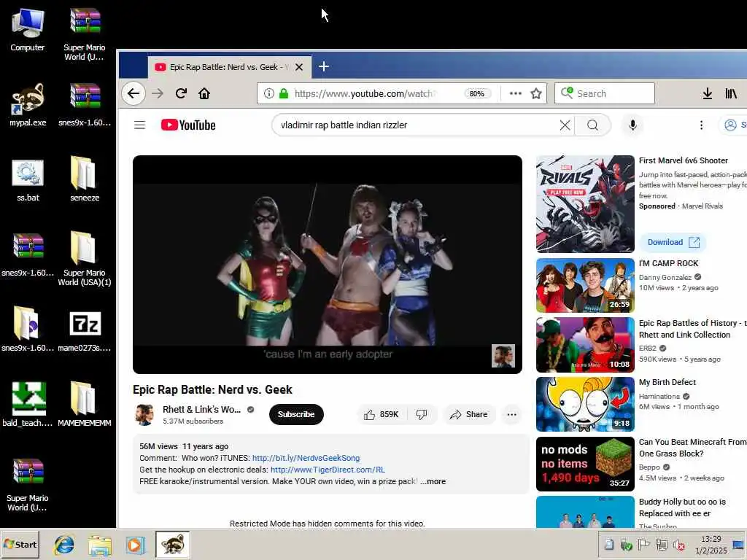Select the mame0273s 7z archive
The height and width of the screenshot is (560, 747).
click(85, 330)
